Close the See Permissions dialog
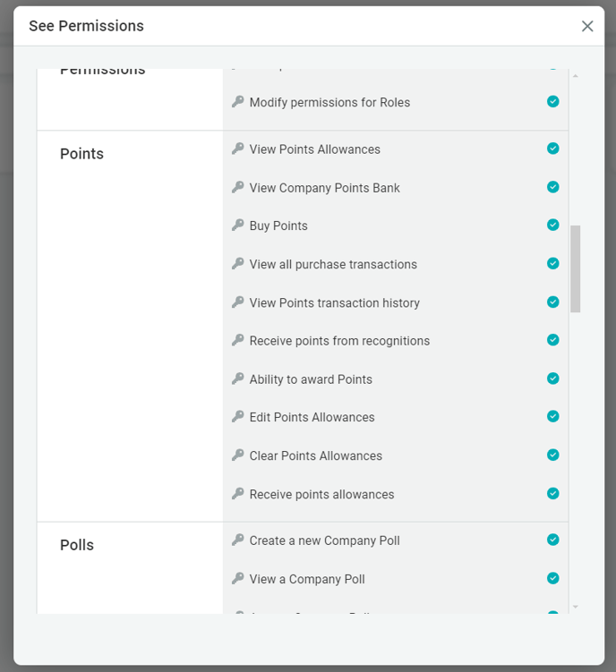This screenshot has width=616, height=672. point(587,26)
